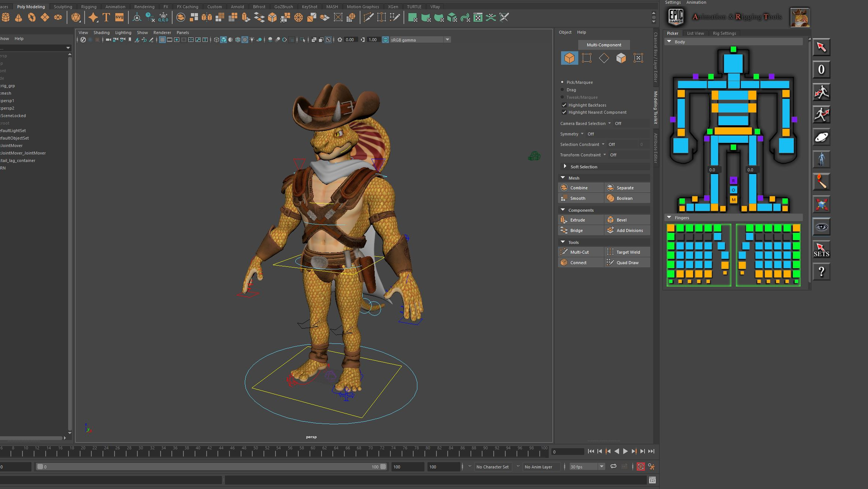Toggle the R button on picker legs

[733, 181]
